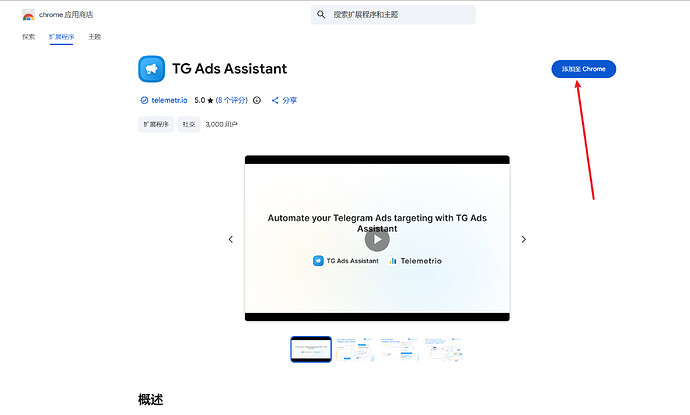Play the promo video
The height and width of the screenshot is (415, 690).
click(x=377, y=239)
